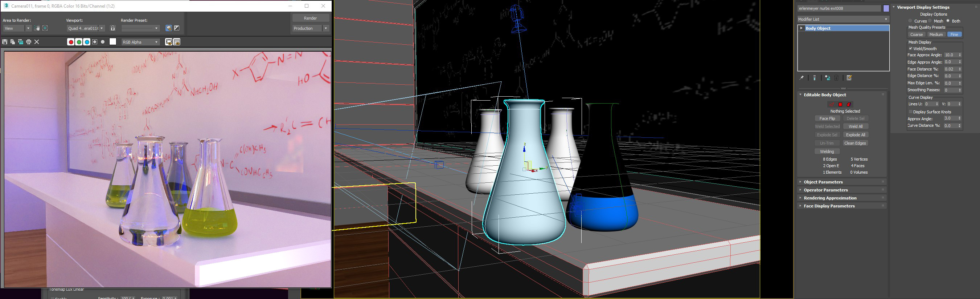Image resolution: width=980 pixels, height=299 pixels.
Task: Enable the Weld/Smooth checkbox
Action: [x=910, y=49]
